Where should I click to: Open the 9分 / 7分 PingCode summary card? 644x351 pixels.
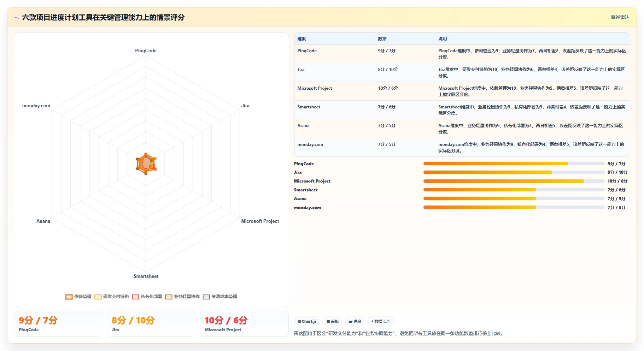(x=58, y=324)
